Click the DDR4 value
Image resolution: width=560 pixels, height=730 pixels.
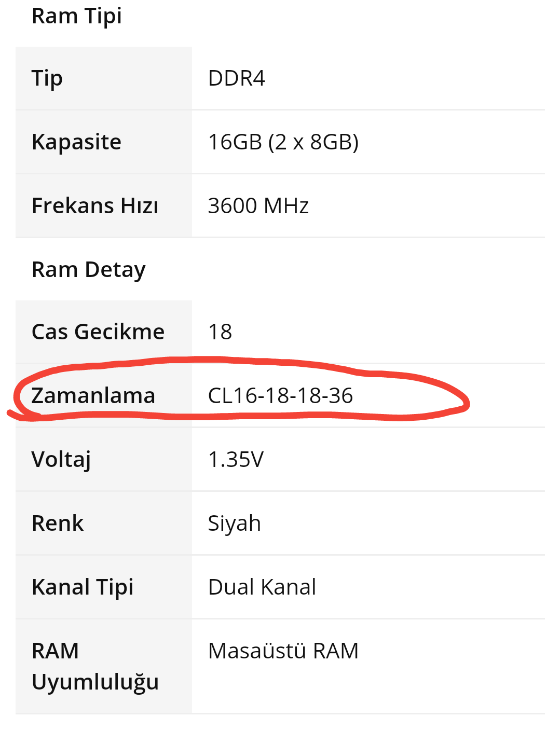(x=237, y=78)
